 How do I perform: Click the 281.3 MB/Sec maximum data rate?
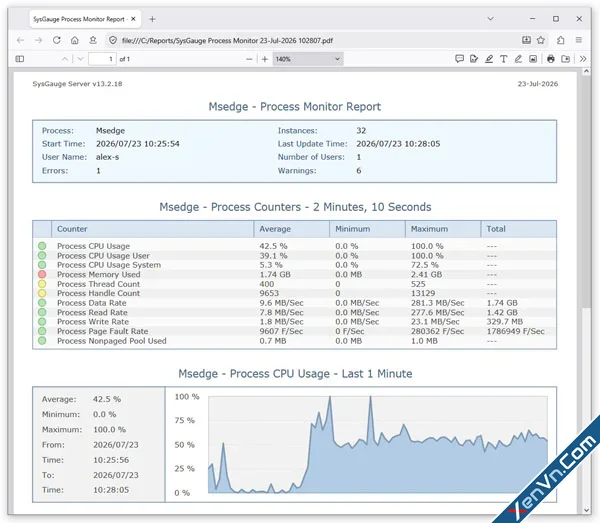pos(437,303)
